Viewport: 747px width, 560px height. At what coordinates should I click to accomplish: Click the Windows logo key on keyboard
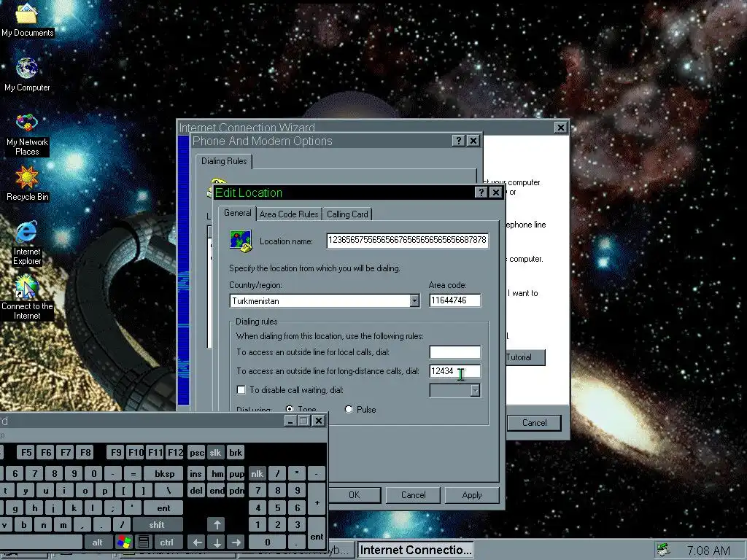click(124, 542)
